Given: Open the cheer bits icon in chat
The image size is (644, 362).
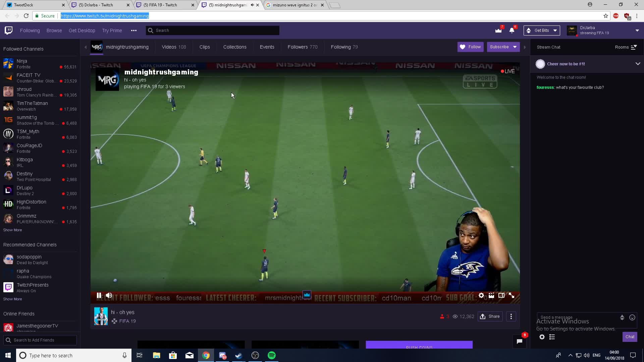Looking at the screenshot, I should 622,317.
